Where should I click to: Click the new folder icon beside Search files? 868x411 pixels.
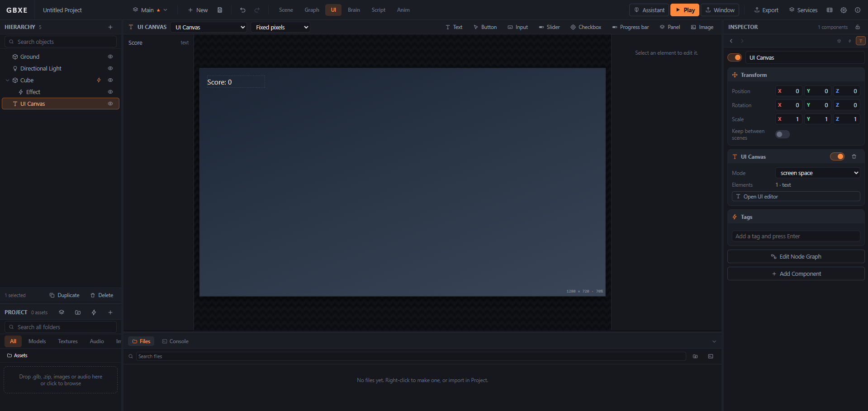(695, 356)
